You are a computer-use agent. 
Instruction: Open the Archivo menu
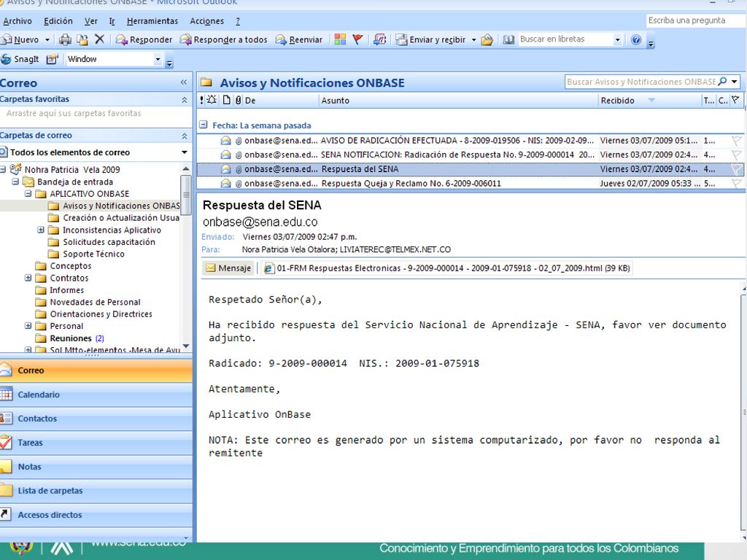18,21
